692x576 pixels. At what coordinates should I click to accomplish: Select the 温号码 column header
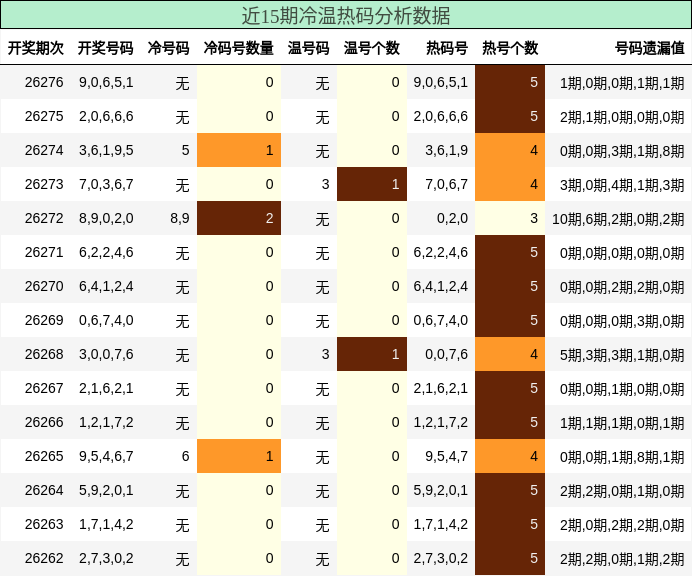(308, 48)
